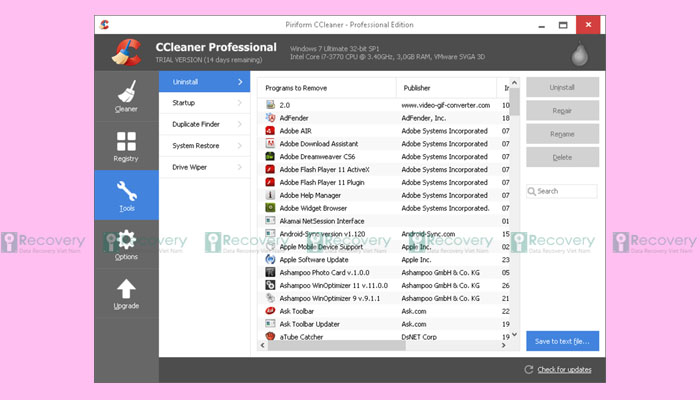Click Save to text file button

[562, 341]
